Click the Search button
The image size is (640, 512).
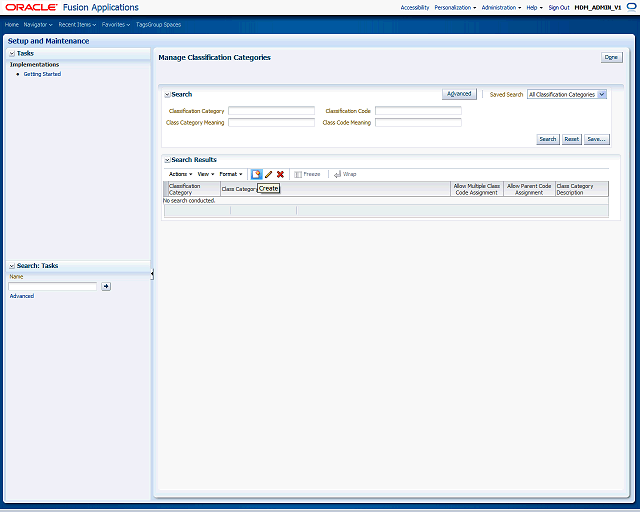click(548, 139)
